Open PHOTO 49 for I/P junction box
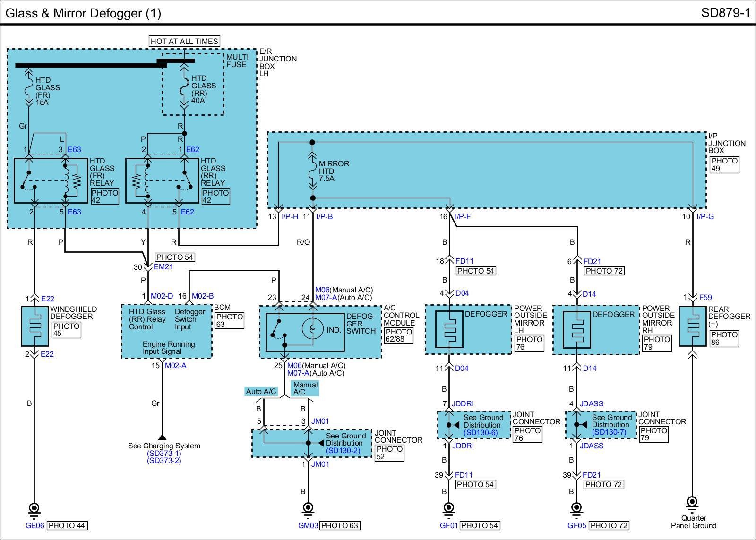 pyautogui.click(x=724, y=164)
